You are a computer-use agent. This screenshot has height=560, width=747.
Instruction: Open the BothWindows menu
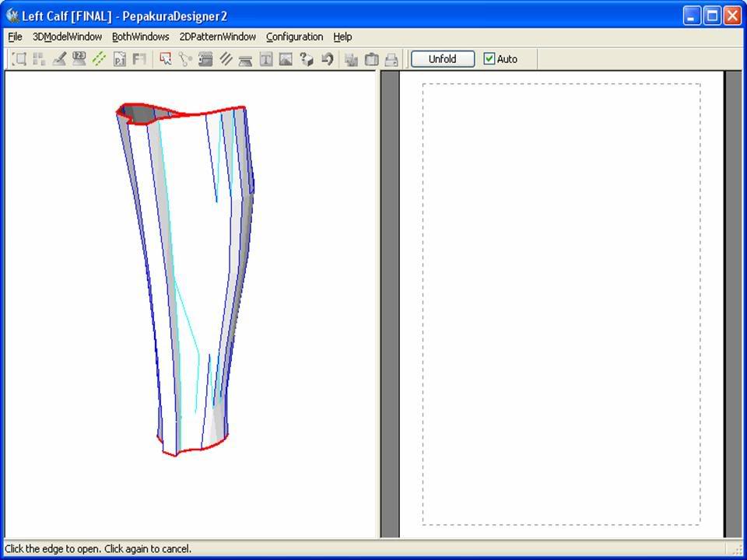(x=141, y=37)
